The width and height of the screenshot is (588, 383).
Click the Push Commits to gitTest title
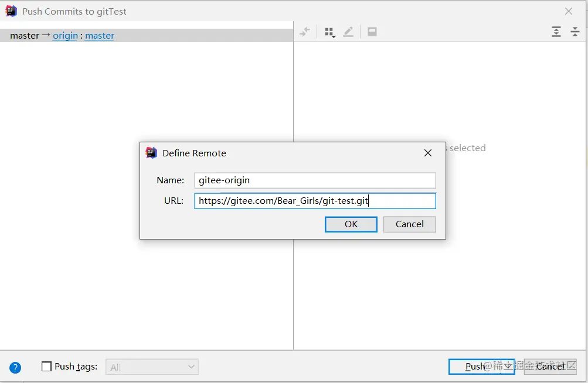pos(74,12)
